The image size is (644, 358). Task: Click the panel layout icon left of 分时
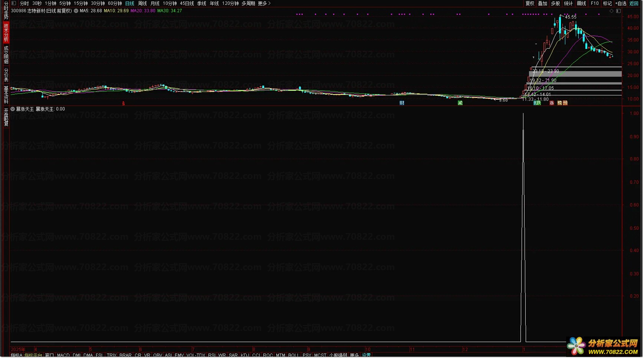(14, 3)
